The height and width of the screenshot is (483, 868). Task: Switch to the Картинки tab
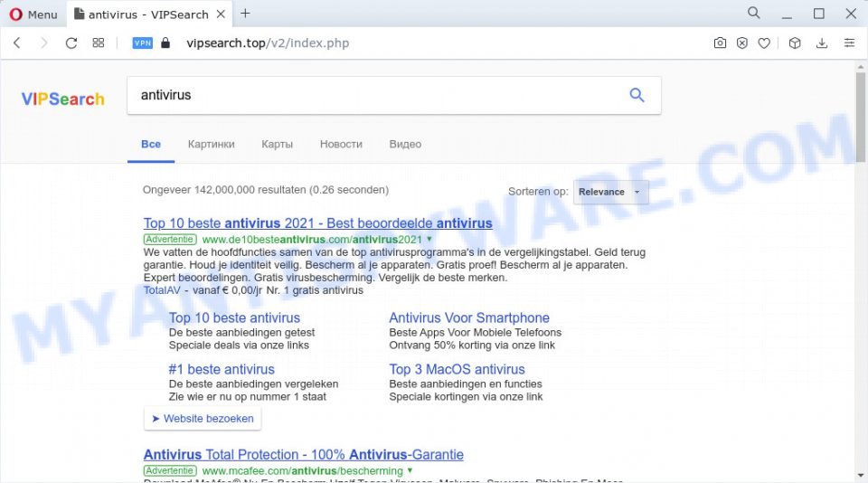pos(211,144)
